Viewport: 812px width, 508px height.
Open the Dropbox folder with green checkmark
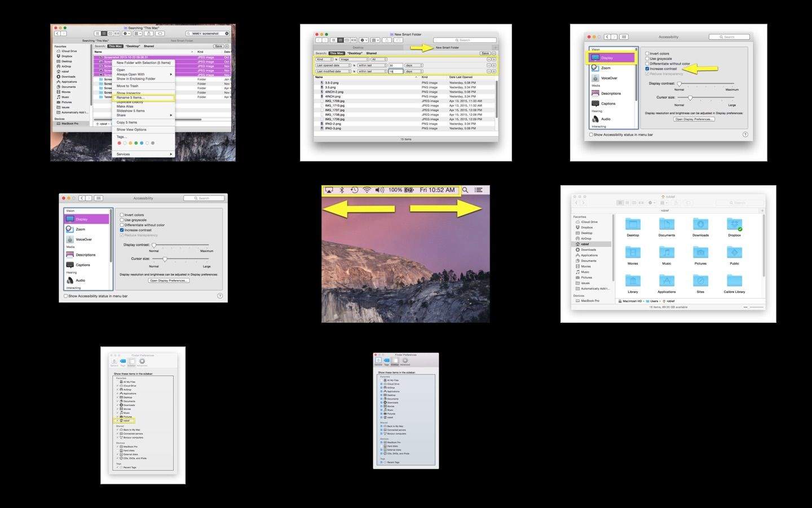point(734,225)
